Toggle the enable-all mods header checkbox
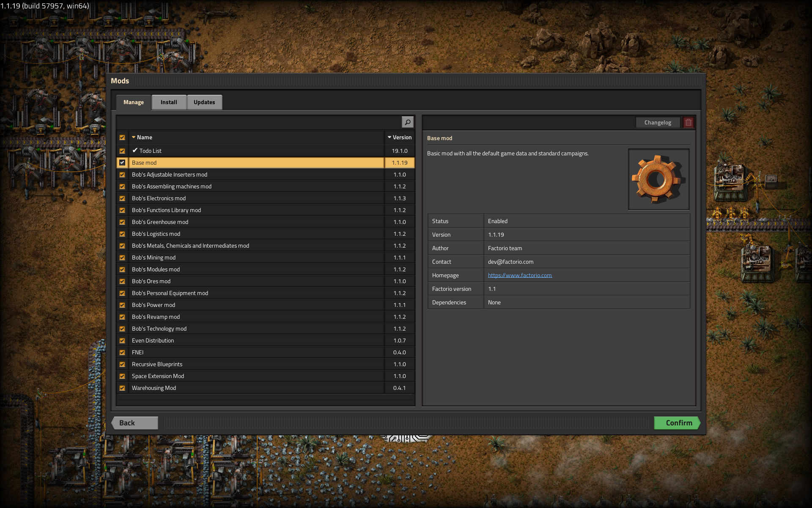Screen dimensions: 812x508 click(x=122, y=138)
